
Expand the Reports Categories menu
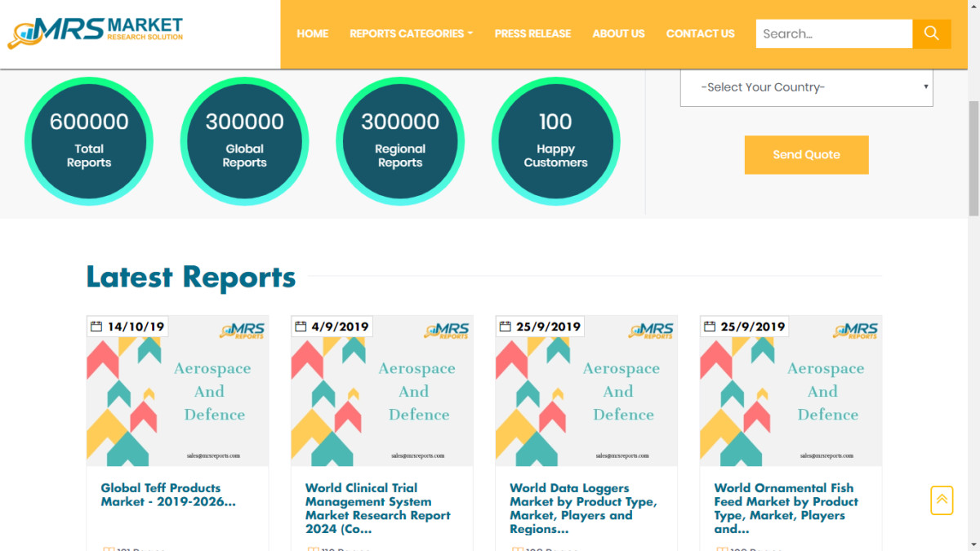point(411,33)
